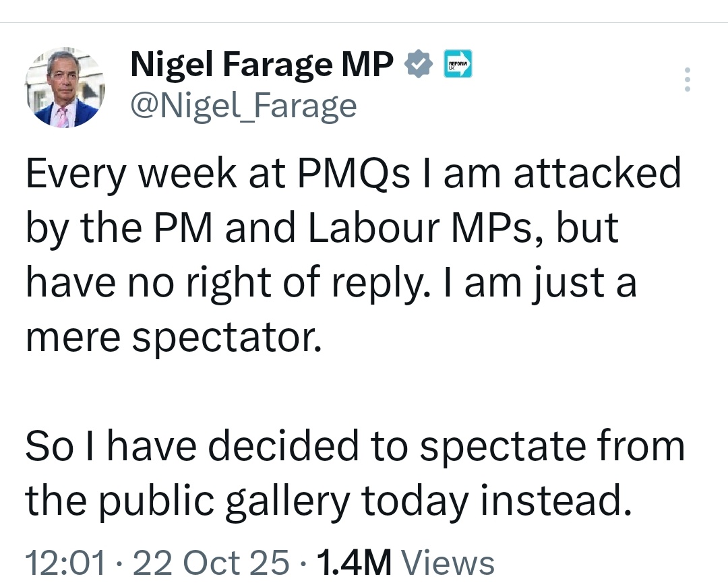Screen dimensions: 728x587
Task: Click the Reform UK affiliation badge
Action: pyautogui.click(x=458, y=65)
